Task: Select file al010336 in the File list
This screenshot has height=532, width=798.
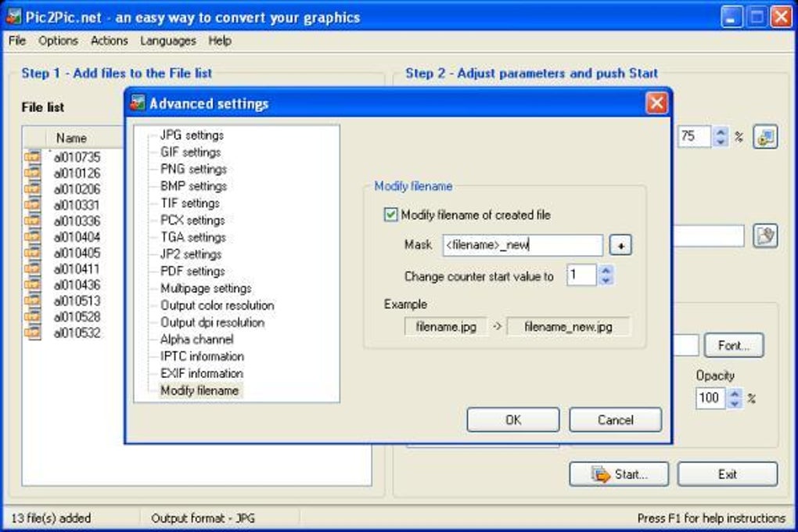Action: (77, 221)
